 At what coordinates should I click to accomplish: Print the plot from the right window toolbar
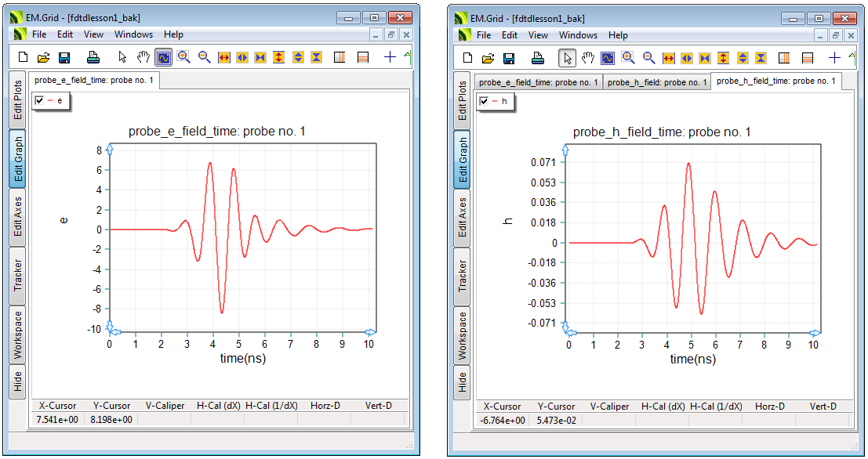[538, 58]
